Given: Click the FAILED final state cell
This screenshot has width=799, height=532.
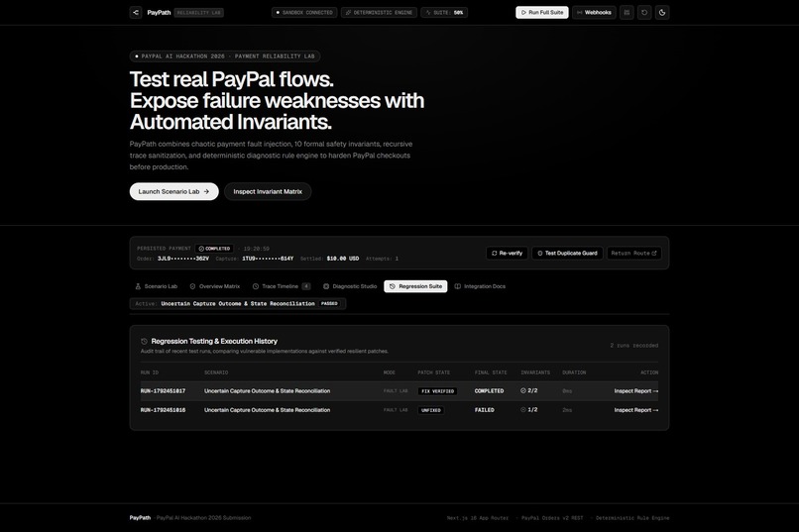Looking at the screenshot, I should coord(485,410).
